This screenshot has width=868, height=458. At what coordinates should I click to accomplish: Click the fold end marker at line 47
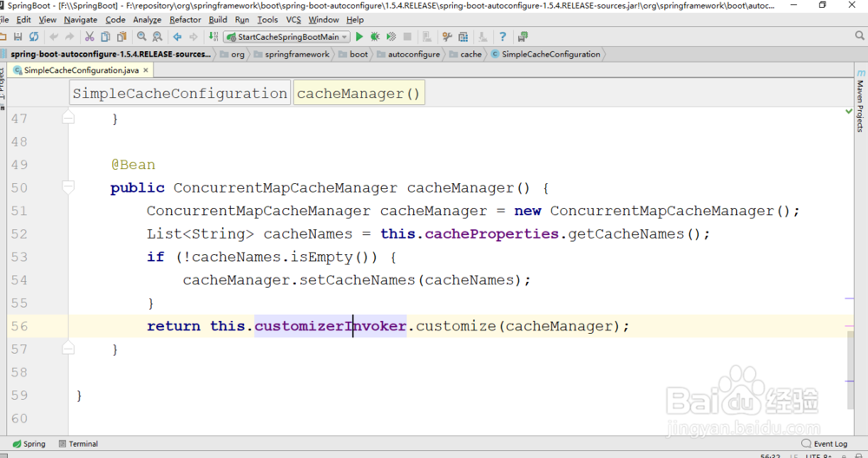point(68,117)
